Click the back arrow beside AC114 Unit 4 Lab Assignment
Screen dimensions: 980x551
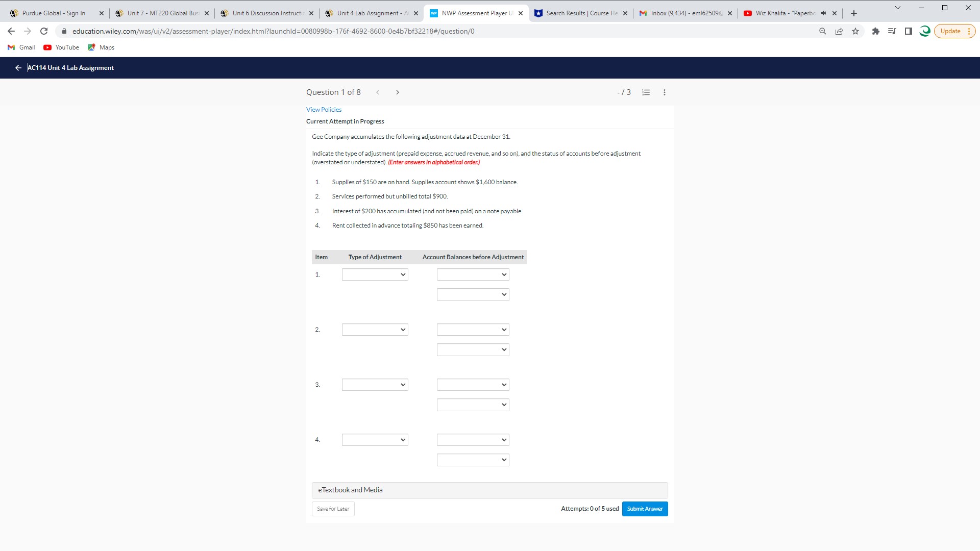(18, 68)
